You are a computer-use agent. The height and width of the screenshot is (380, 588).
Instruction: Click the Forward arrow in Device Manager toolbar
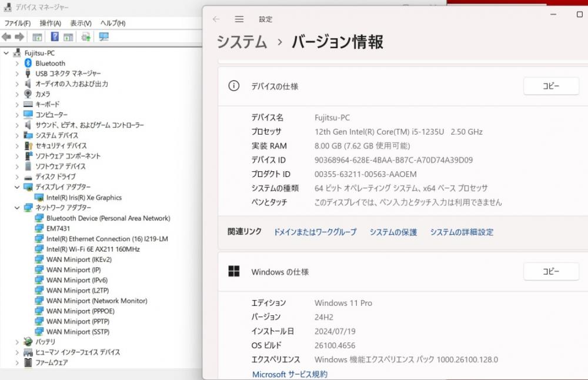pyautogui.click(x=19, y=36)
